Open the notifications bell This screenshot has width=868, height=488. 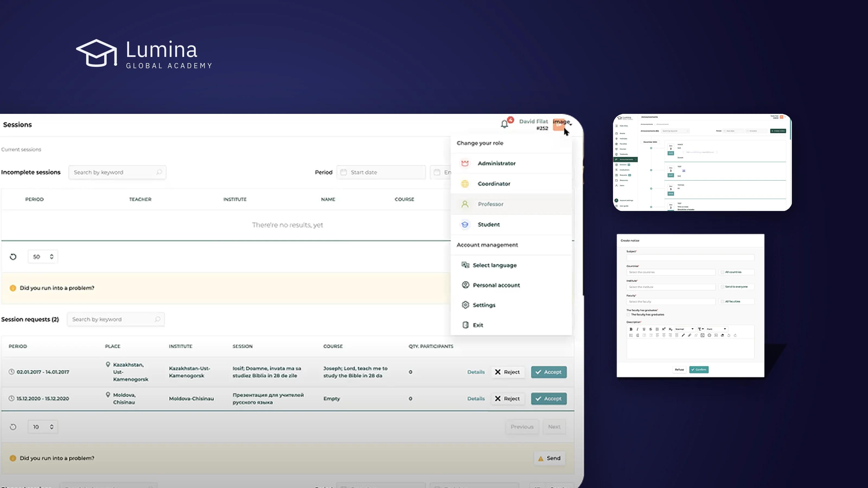[505, 124]
